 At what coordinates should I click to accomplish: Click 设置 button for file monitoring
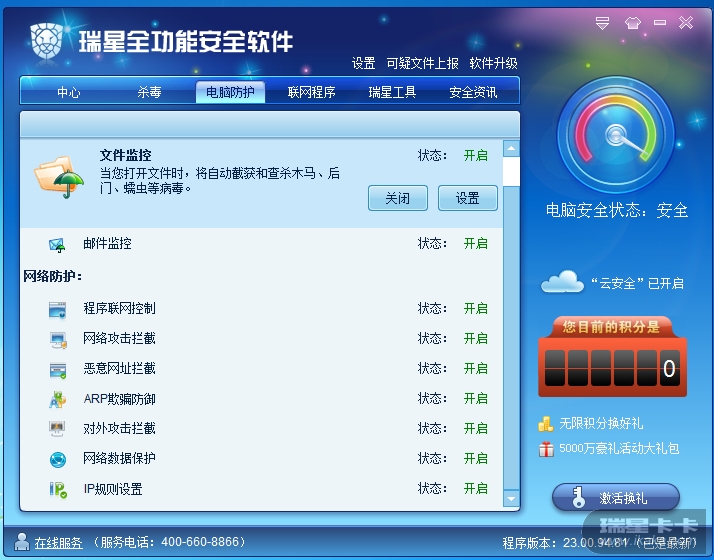[x=468, y=198]
